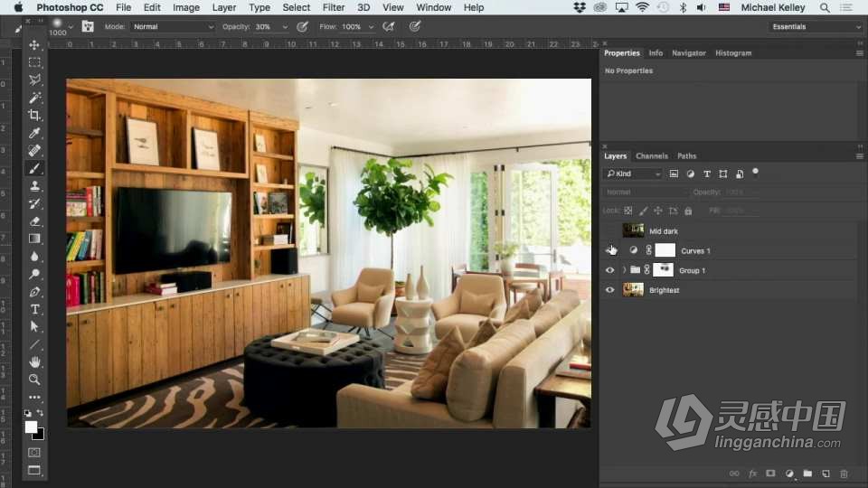This screenshot has height=488, width=868.
Task: Switch to the Navigator tab
Action: (x=689, y=53)
